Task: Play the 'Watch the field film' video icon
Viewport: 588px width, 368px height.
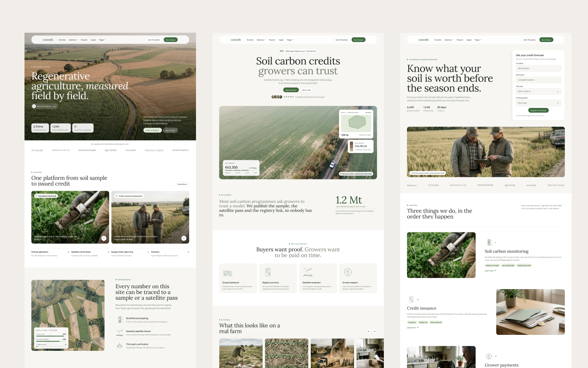Action: (34, 106)
